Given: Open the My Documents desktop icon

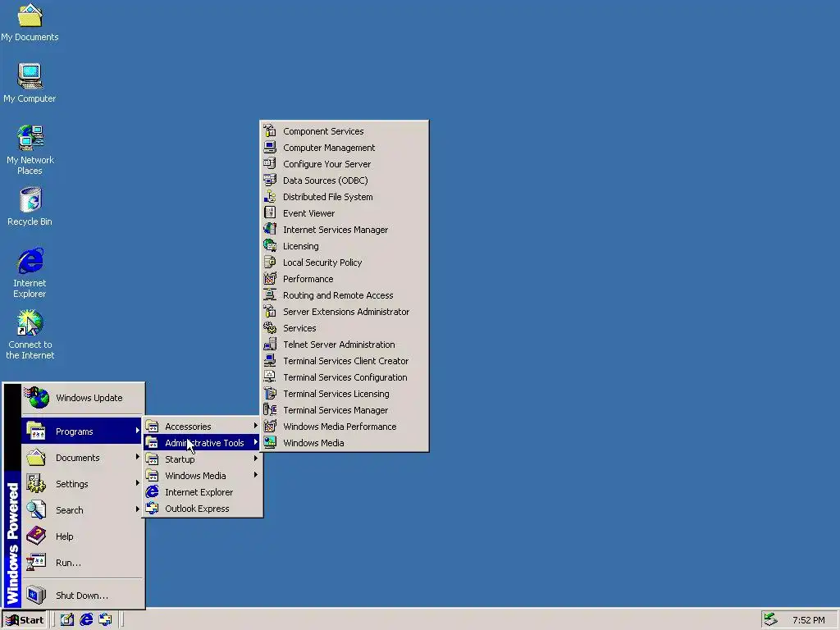Looking at the screenshot, I should [30, 22].
